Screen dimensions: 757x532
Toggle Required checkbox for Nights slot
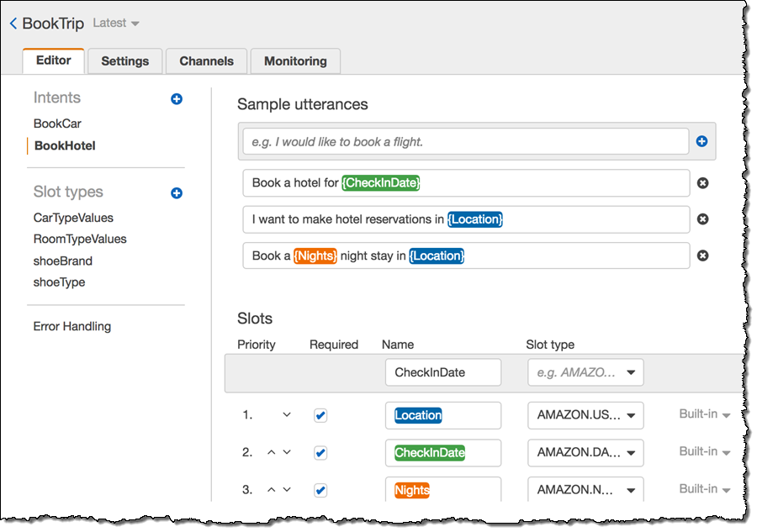click(320, 489)
